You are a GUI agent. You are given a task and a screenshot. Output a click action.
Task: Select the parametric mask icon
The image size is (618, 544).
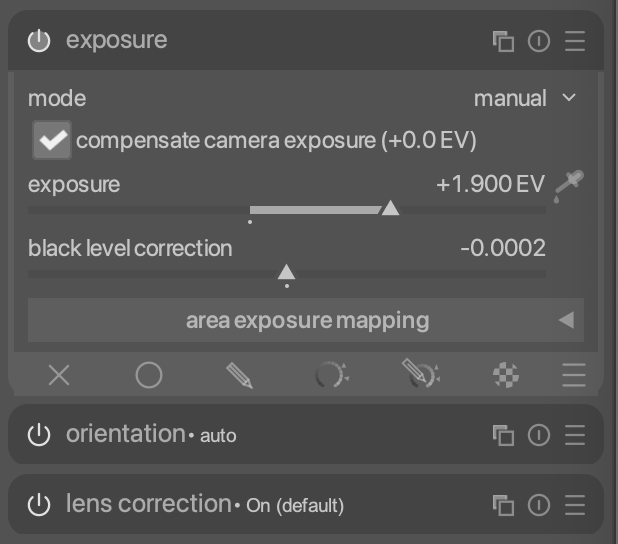click(331, 375)
